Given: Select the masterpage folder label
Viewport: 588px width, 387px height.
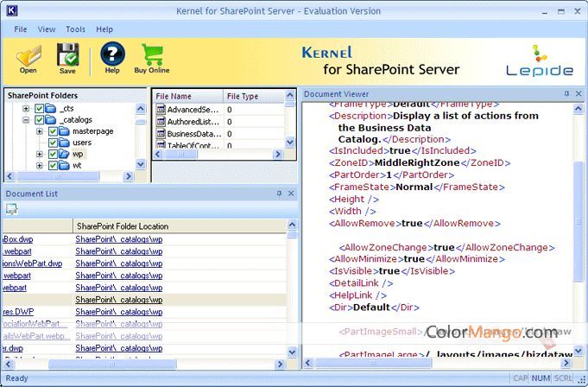Looking at the screenshot, I should [x=93, y=131].
